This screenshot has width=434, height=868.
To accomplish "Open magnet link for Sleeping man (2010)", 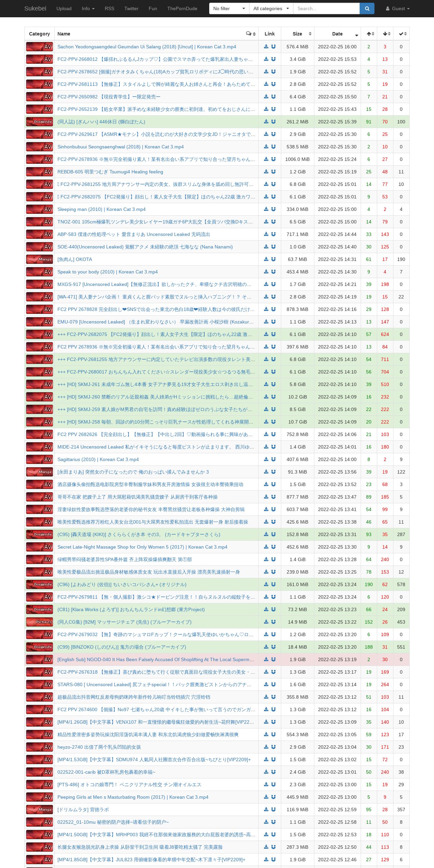I will [x=273, y=209].
